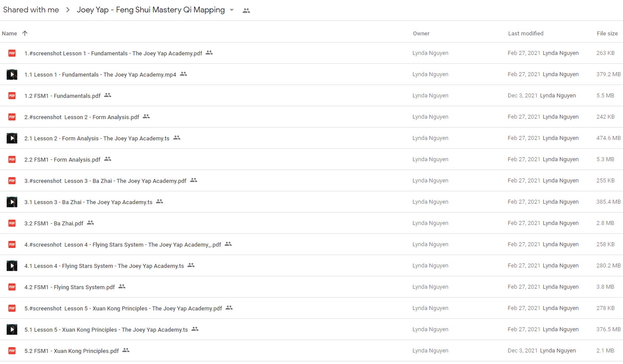Click 263 KB file size value
Viewport: 623px width, 364px height.
[605, 53]
